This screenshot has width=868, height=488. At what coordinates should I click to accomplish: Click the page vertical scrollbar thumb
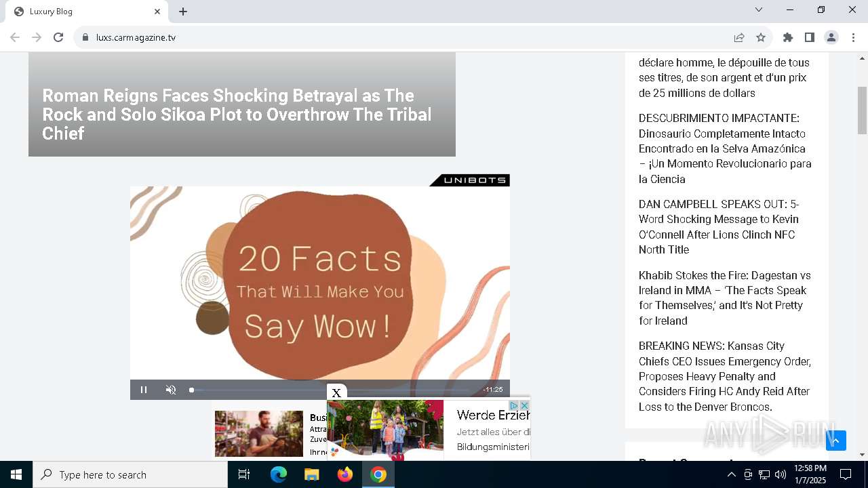[862, 110]
